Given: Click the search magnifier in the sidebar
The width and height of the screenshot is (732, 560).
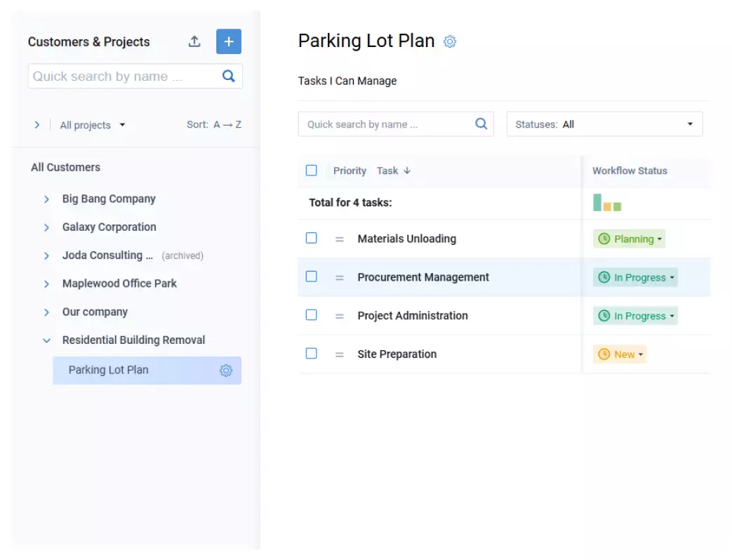Looking at the screenshot, I should point(228,76).
